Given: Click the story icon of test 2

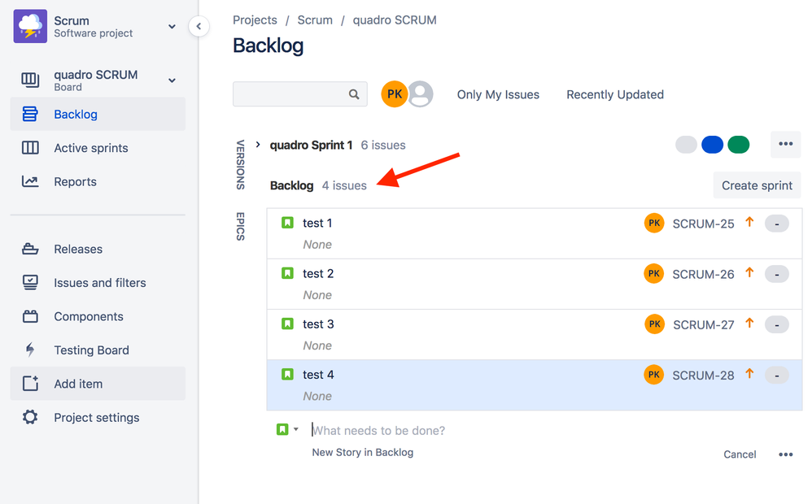Looking at the screenshot, I should 287,272.
